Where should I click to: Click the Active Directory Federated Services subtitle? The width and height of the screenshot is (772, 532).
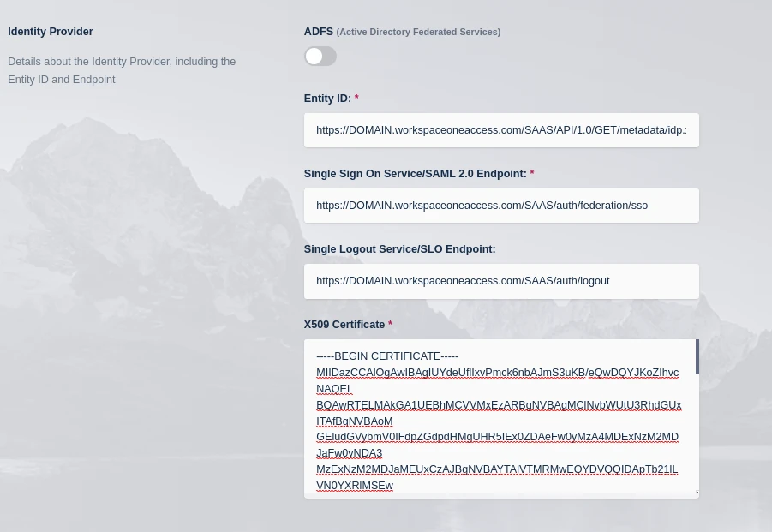pos(418,32)
